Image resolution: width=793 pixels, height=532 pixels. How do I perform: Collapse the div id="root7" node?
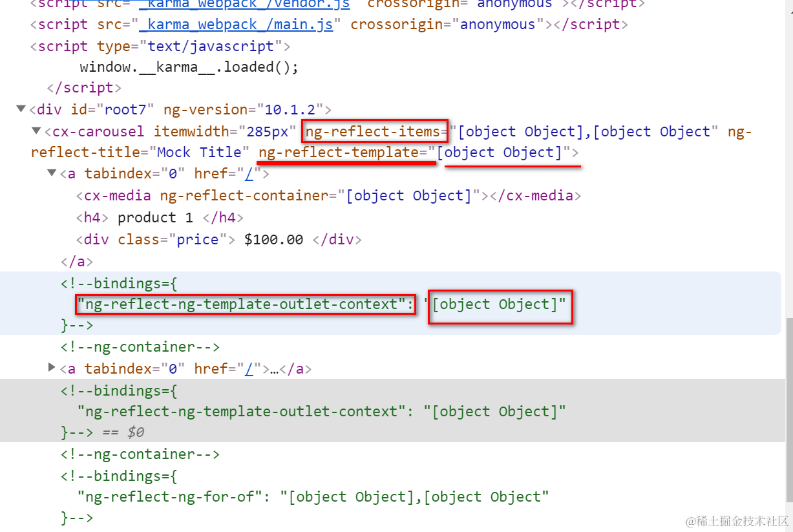[x=21, y=109]
